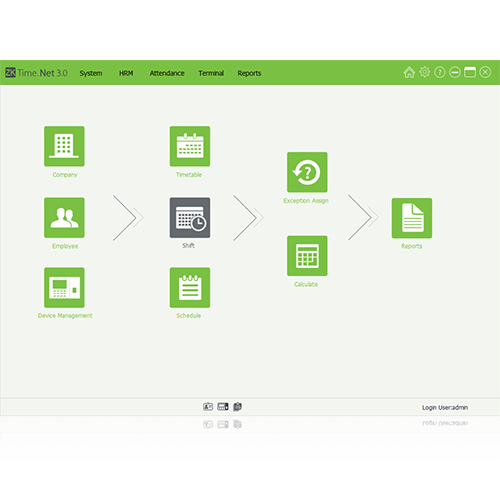Select the gray Shift icon
500x500 pixels.
click(x=190, y=218)
